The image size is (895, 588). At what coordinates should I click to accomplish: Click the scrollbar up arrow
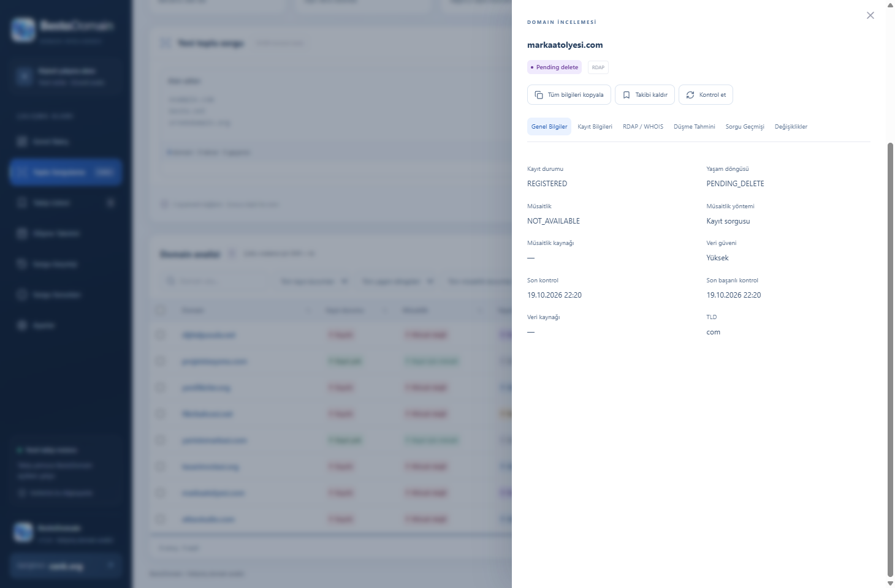[890, 5]
